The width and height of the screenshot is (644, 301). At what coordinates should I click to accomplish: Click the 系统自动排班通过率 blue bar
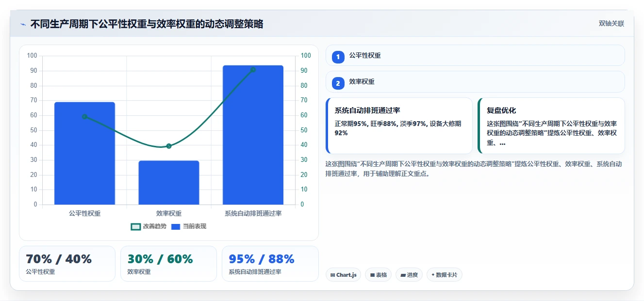[x=253, y=135]
